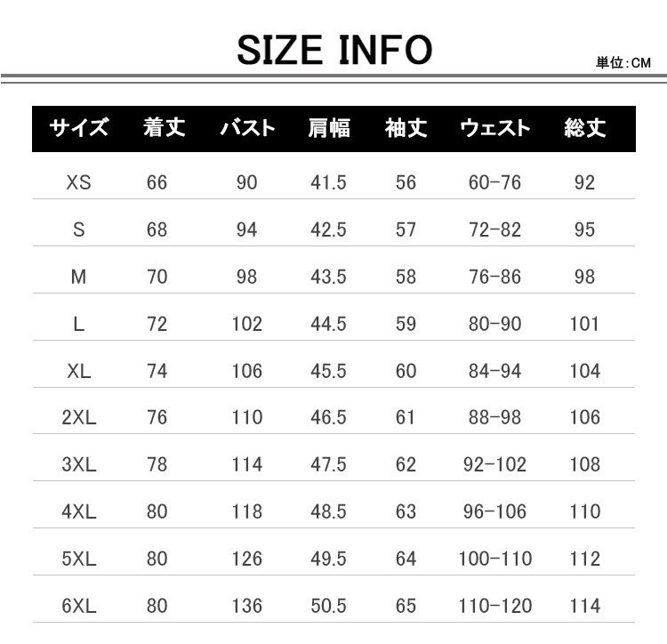
Task: Click the SIZE INFO title
Action: click(x=334, y=50)
